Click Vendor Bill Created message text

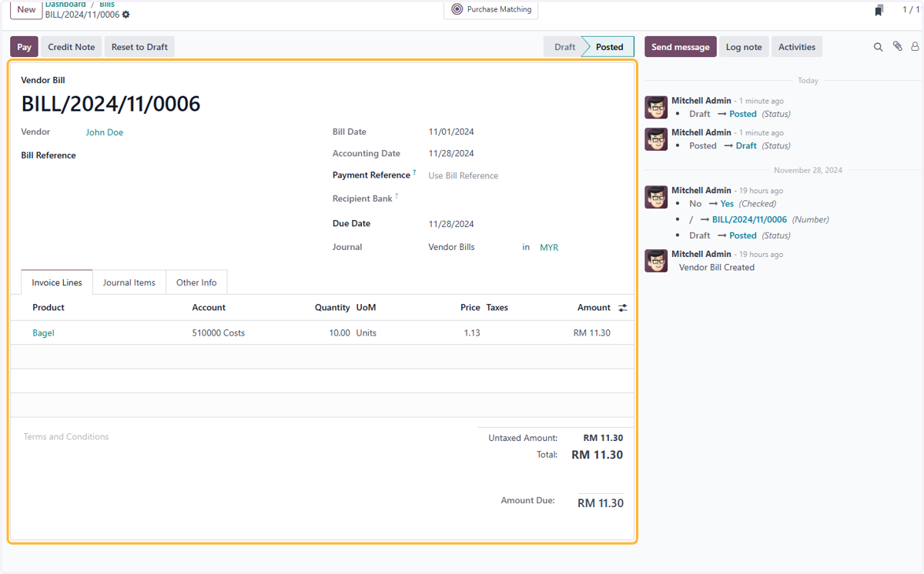click(717, 267)
